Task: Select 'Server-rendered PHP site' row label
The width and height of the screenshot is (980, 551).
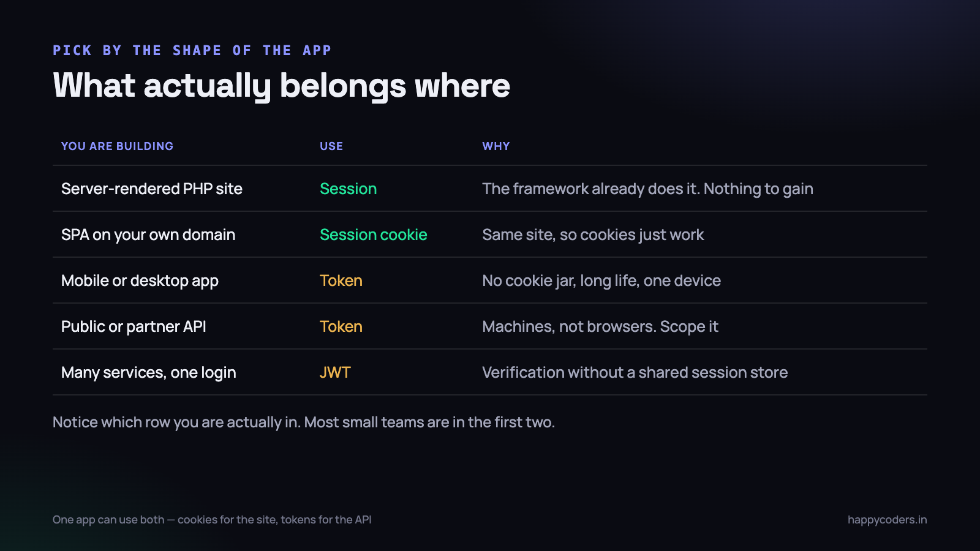Action: 152,189
